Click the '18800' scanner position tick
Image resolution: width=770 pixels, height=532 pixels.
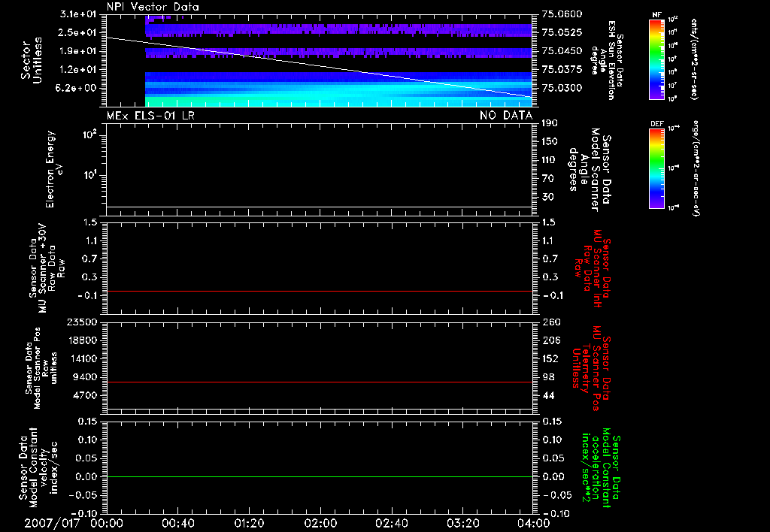81,340
